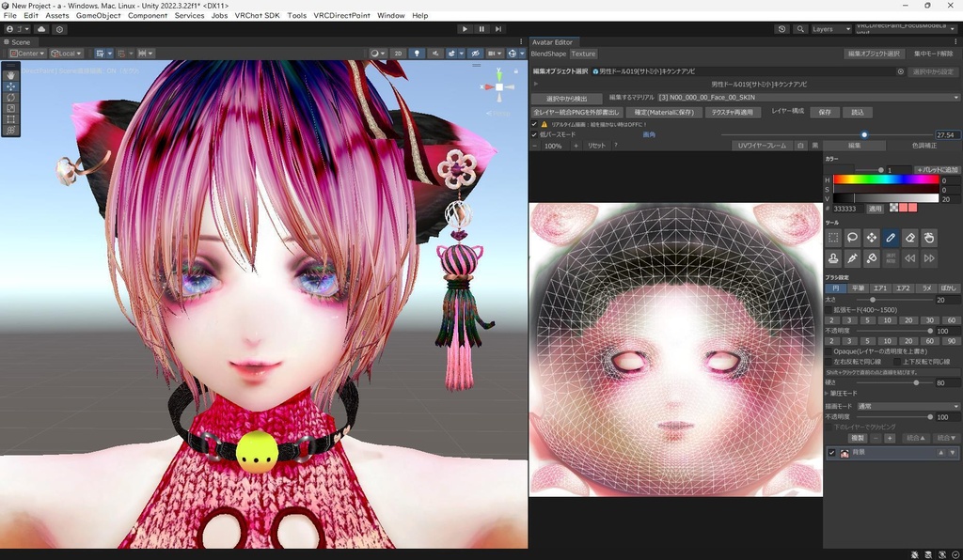Open the Unity search magnifier icon
The width and height of the screenshot is (963, 560).
(x=799, y=29)
